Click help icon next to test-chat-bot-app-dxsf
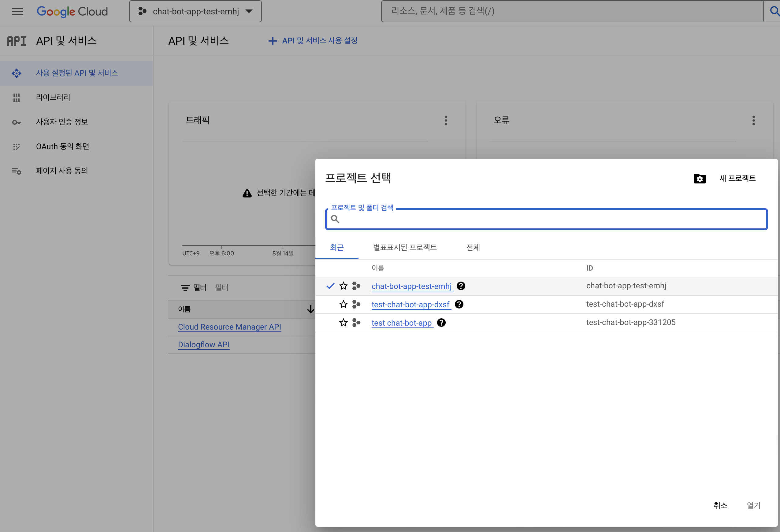The height and width of the screenshot is (532, 780). (459, 304)
